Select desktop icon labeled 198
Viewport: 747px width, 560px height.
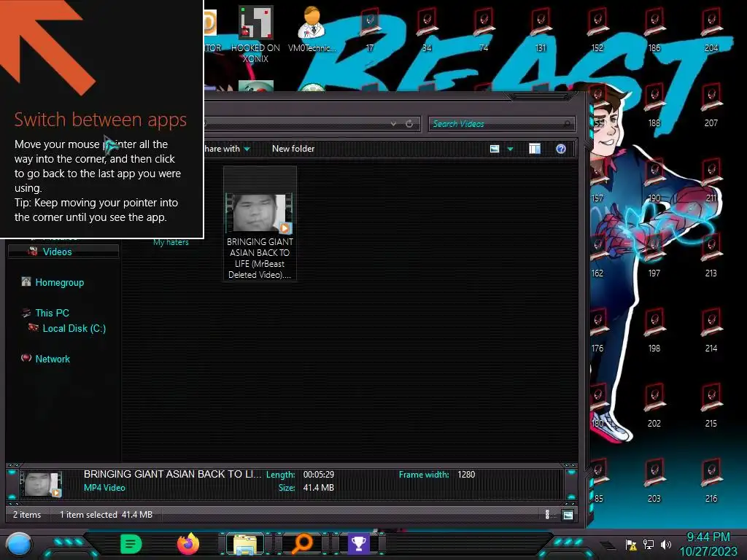tap(654, 330)
